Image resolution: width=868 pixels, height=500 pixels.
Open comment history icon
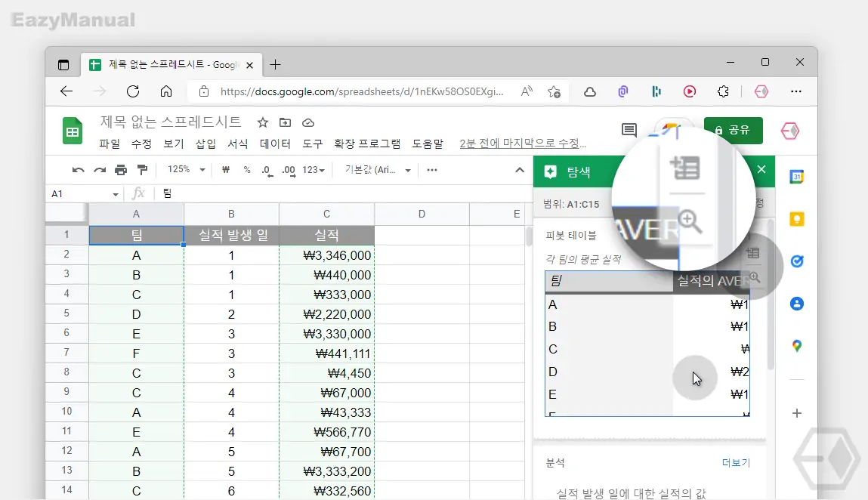click(629, 130)
